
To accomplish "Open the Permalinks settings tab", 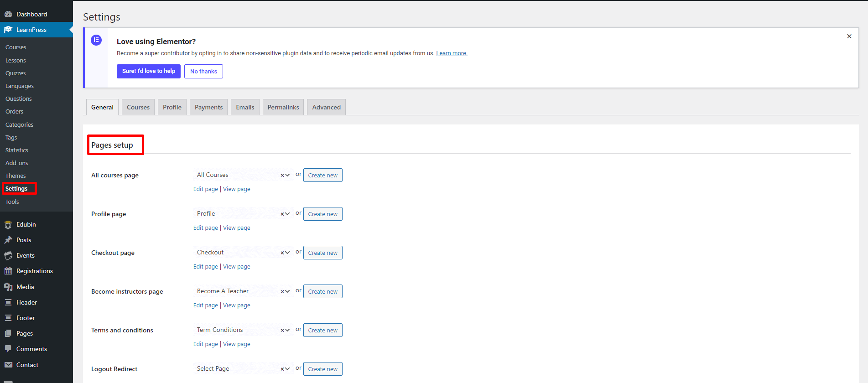I will pos(283,107).
